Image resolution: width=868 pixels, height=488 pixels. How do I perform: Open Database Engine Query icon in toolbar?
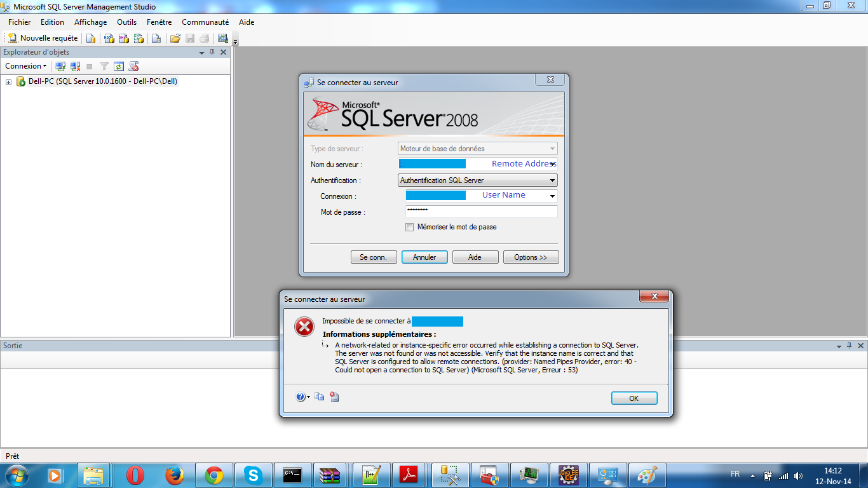click(x=91, y=38)
